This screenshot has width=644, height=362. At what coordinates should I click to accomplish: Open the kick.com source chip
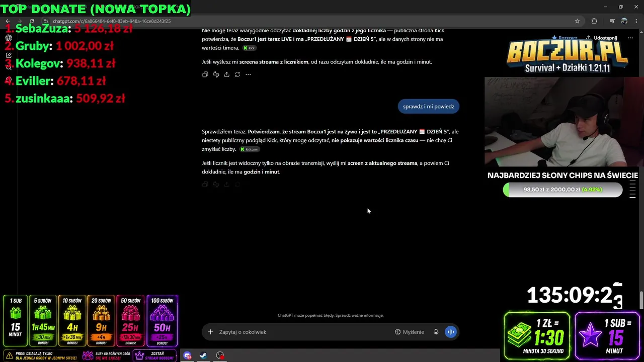click(x=249, y=149)
